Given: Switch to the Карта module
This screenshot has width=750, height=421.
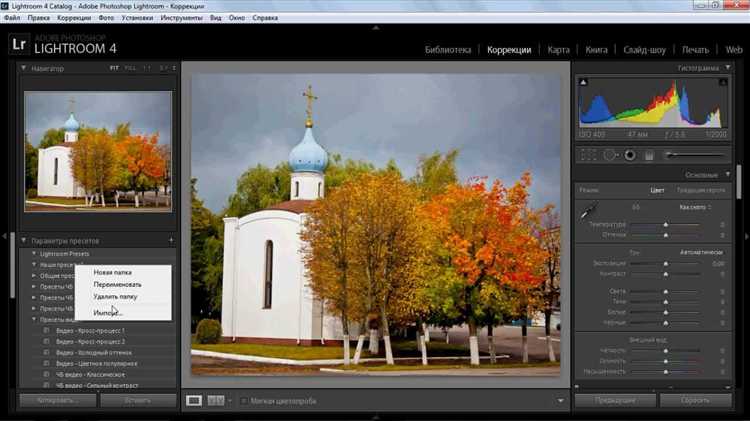Looking at the screenshot, I should pyautogui.click(x=558, y=50).
